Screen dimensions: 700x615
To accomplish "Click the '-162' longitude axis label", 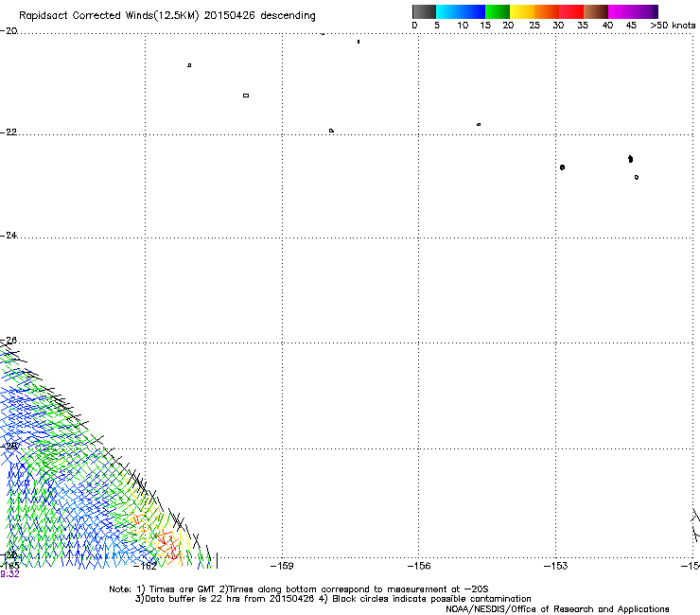I will [145, 567].
